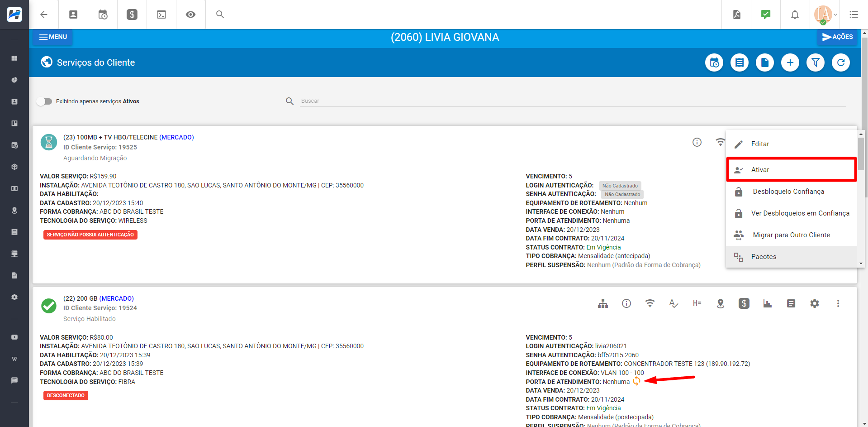
Task: Open the network topology icon for 200 GB service
Action: pos(602,303)
